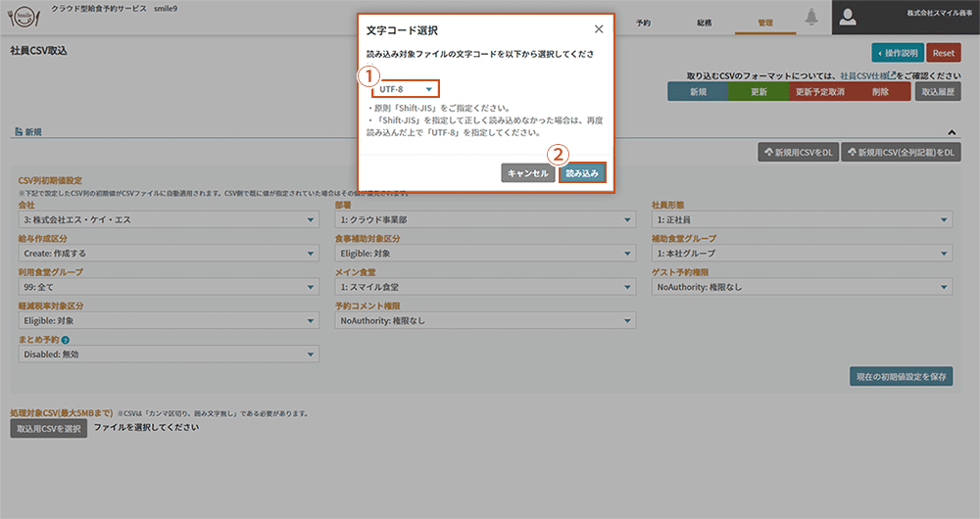Switch to the 管理 tab

click(765, 22)
